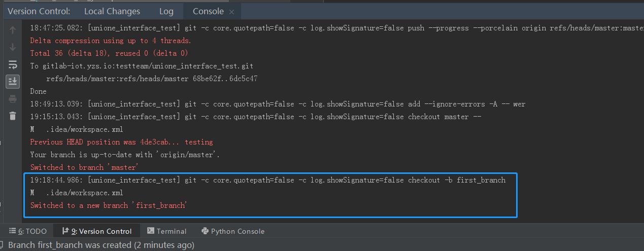Close the Console tab
This screenshot has width=644, height=251.
pos(232,11)
